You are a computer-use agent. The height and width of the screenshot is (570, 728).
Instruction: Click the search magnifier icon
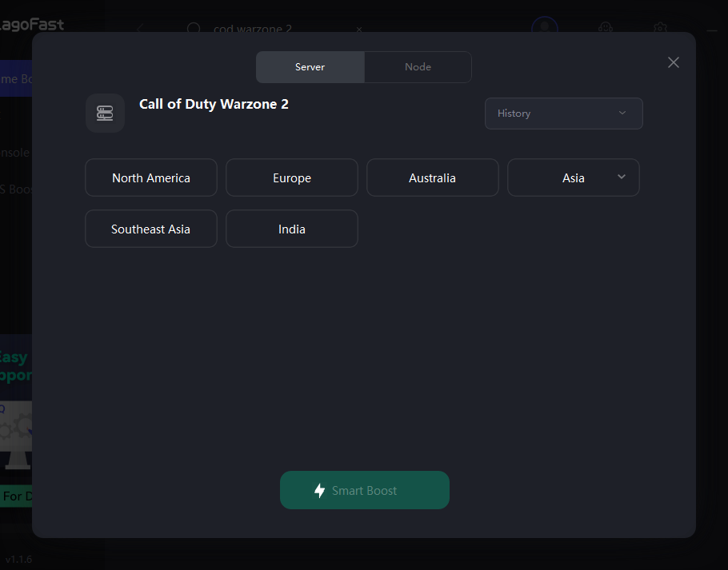coord(194,28)
